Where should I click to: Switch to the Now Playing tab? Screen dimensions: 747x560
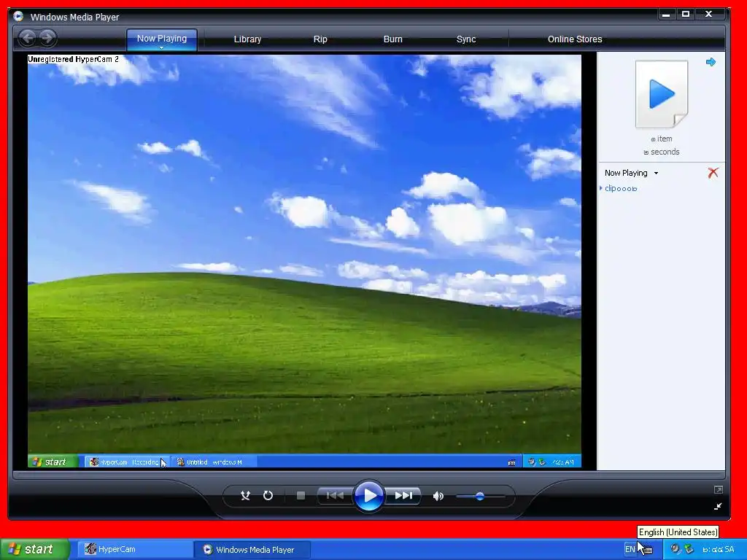click(162, 39)
